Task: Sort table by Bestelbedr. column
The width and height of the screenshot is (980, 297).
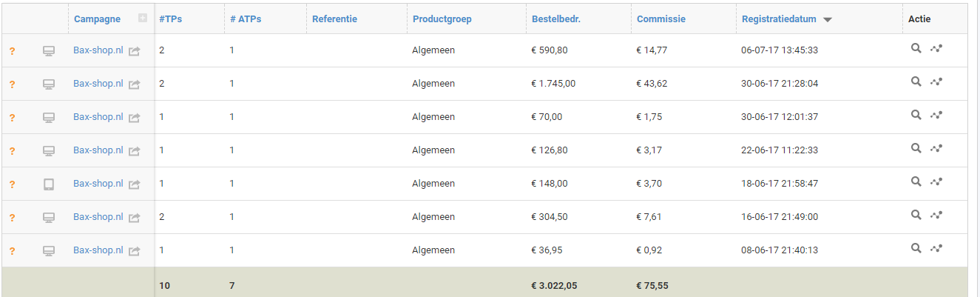Action: point(555,19)
